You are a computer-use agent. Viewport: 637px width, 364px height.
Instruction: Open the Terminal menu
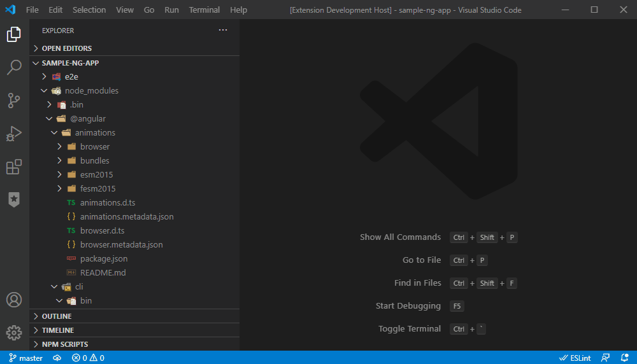(204, 10)
